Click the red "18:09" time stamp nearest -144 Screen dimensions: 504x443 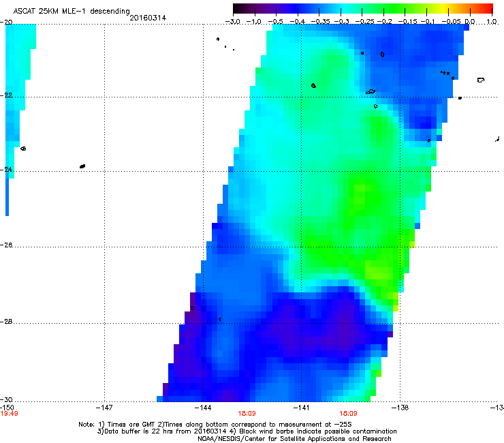coord(247,414)
